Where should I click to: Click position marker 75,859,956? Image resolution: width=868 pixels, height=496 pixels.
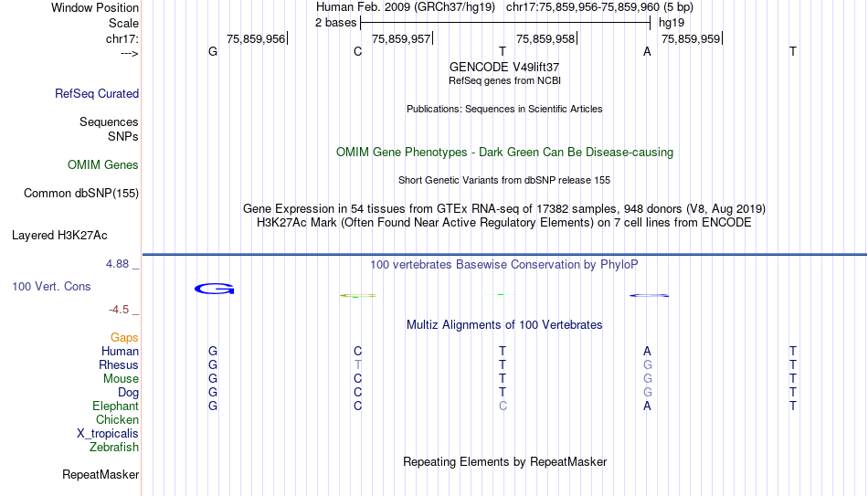(256, 38)
